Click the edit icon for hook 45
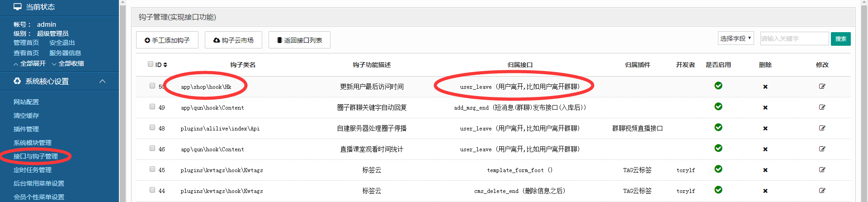This screenshot has height=202, width=868. pyautogui.click(x=822, y=170)
